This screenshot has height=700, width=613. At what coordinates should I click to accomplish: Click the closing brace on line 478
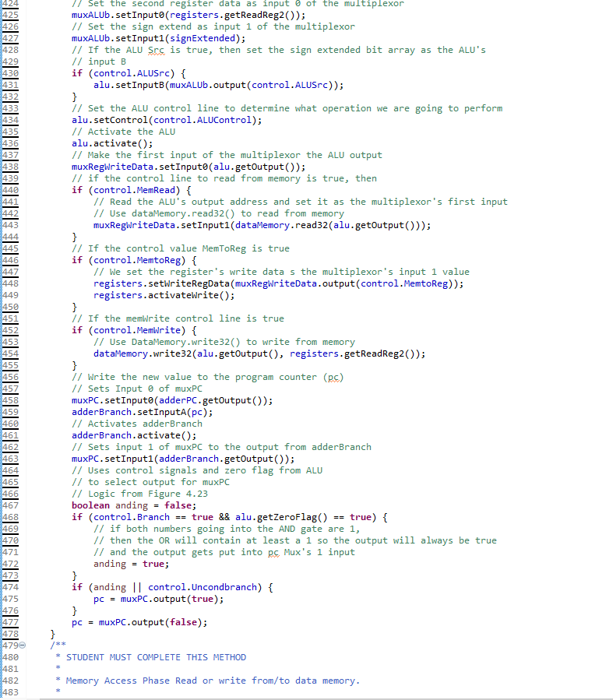(52, 634)
